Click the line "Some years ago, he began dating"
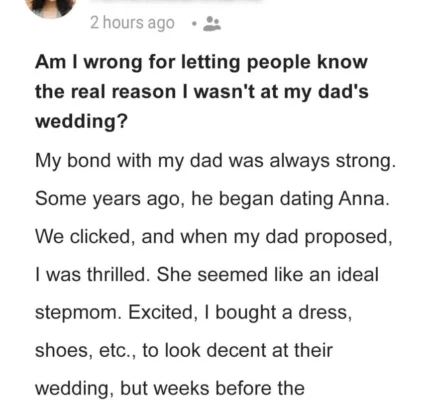428x400 pixels. pos(184,199)
